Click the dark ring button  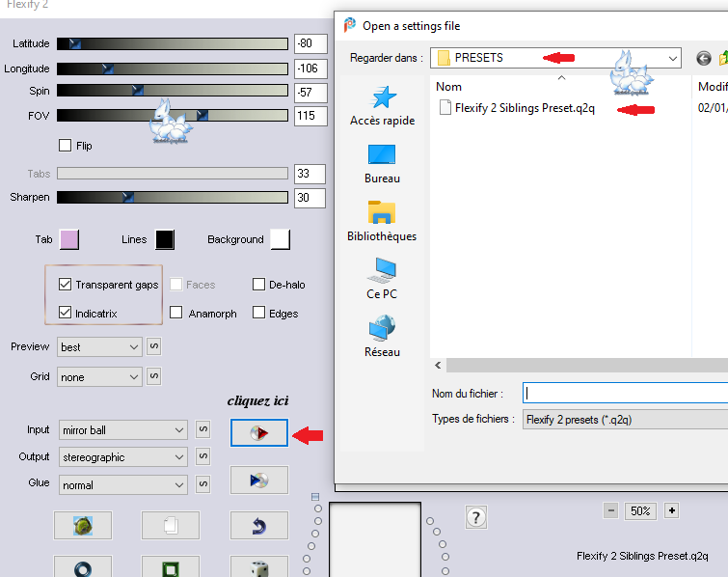83,566
